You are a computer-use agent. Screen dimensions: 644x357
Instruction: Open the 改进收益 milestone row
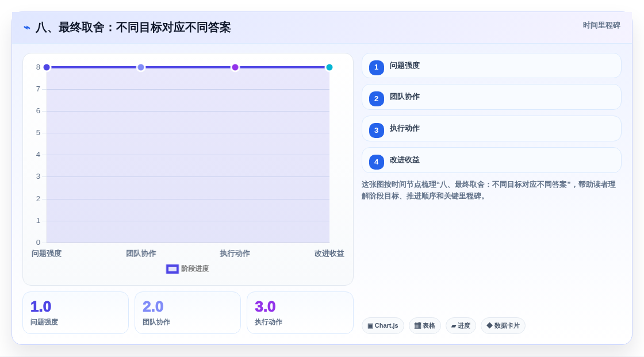492,160
